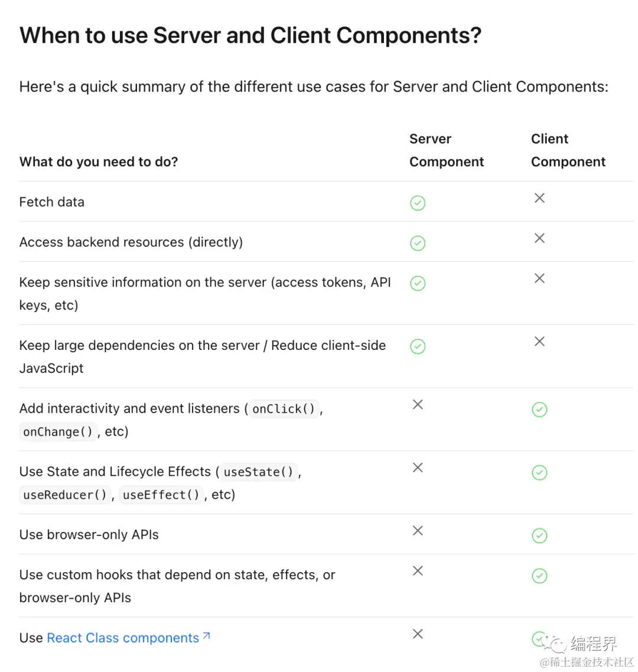Viewport: 638px width, 672px height.
Task: Click green checkmark for Keep large dependencies row
Action: coord(417,346)
